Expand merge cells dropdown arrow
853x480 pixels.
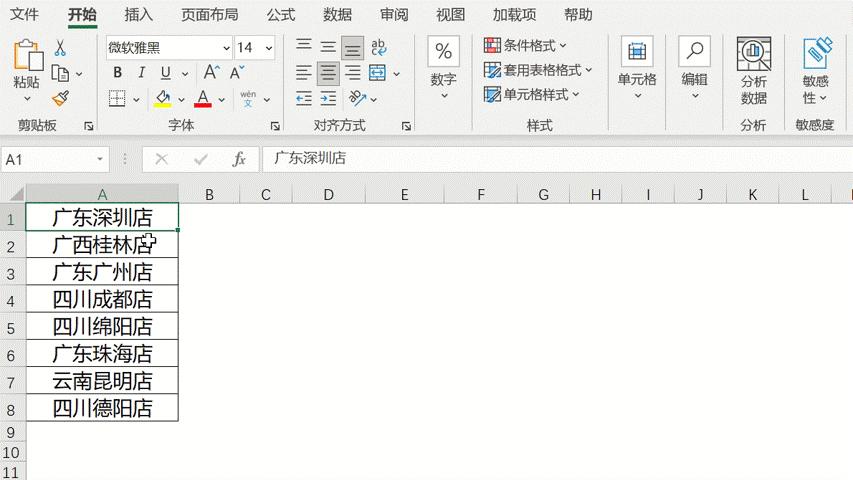click(x=397, y=74)
